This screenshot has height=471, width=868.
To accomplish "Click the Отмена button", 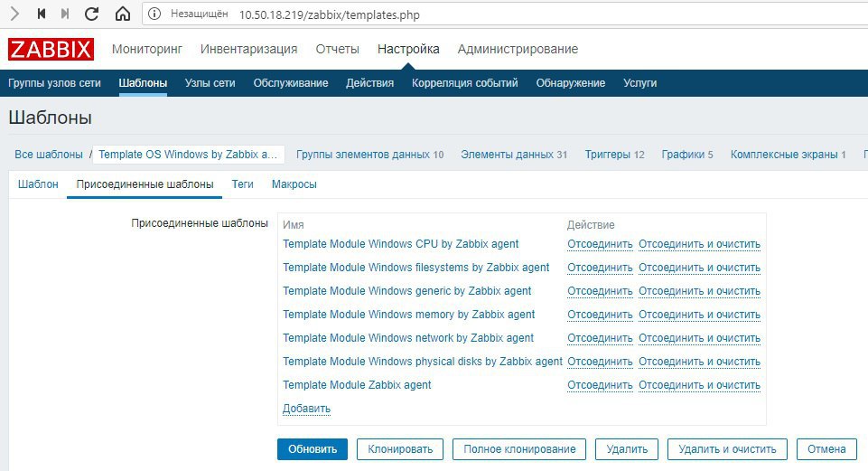I will [826, 449].
